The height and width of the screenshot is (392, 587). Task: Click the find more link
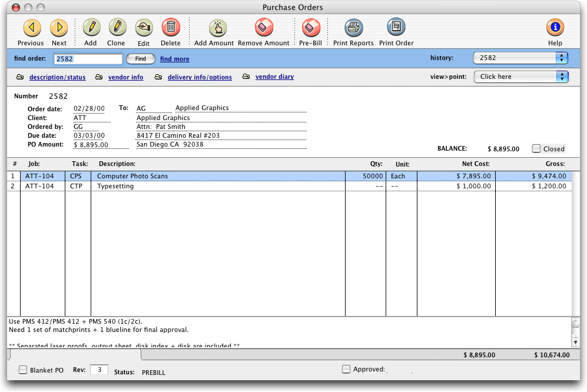point(175,59)
